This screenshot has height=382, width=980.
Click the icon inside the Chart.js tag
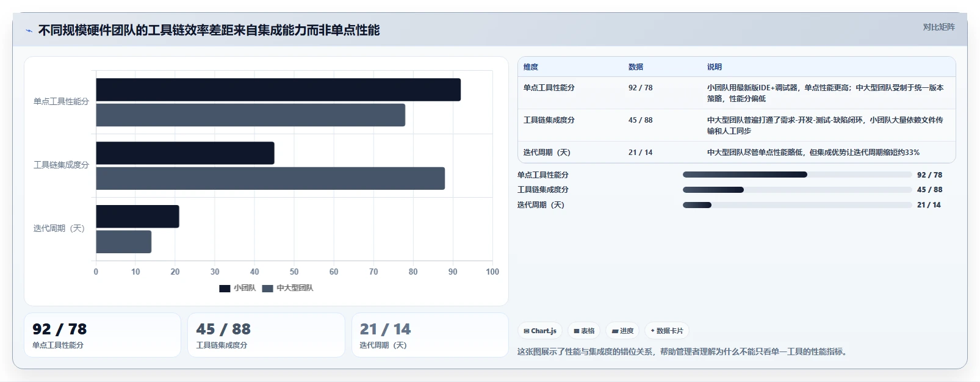point(527,331)
